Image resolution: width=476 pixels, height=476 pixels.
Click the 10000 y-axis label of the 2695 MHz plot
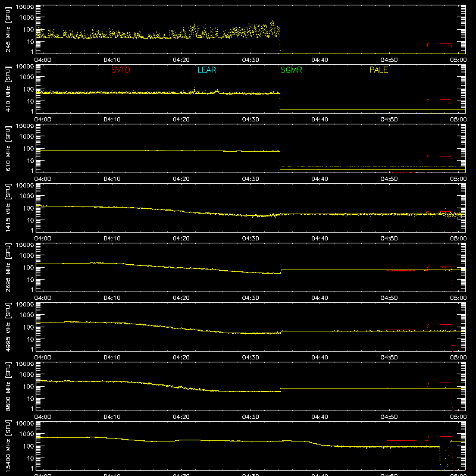[25, 245]
